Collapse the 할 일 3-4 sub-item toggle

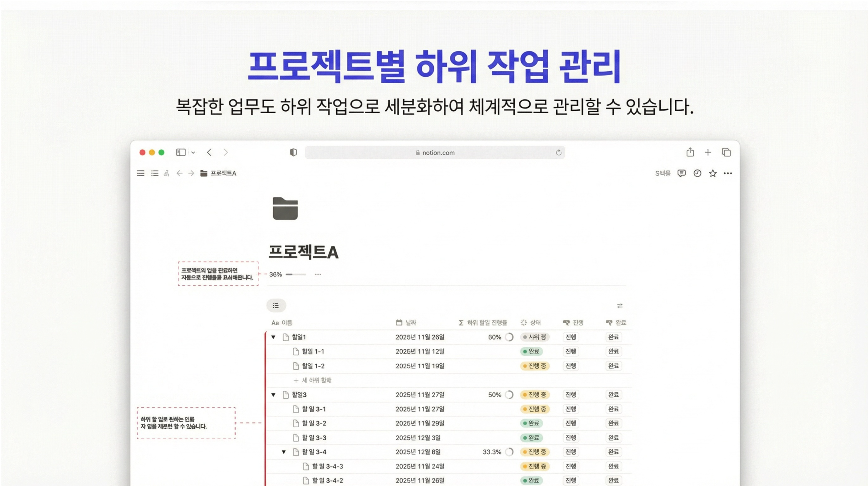pos(284,452)
